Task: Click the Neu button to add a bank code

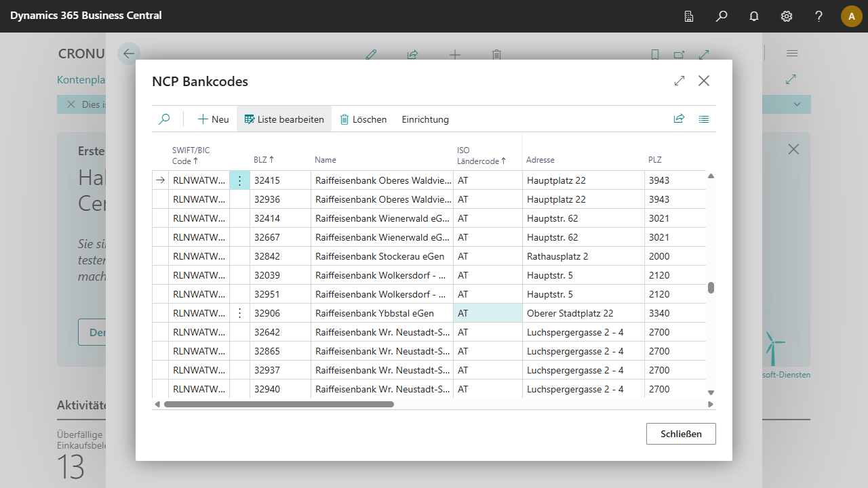Action: click(213, 119)
